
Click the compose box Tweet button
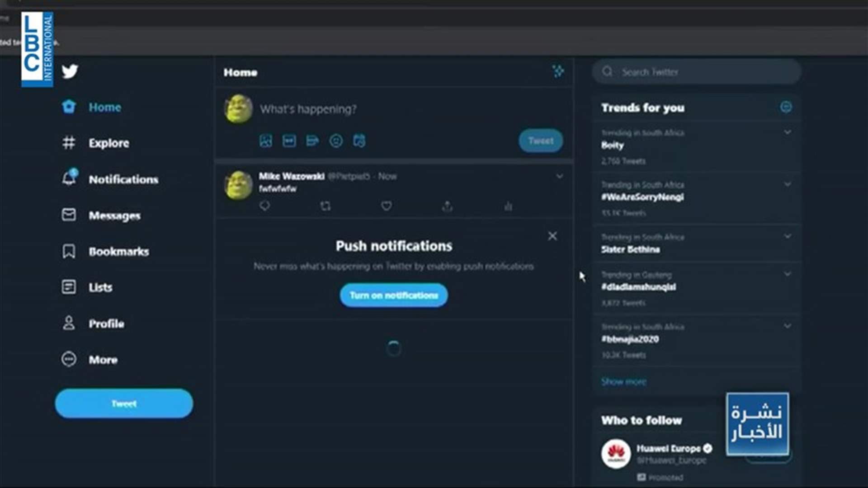pos(541,141)
